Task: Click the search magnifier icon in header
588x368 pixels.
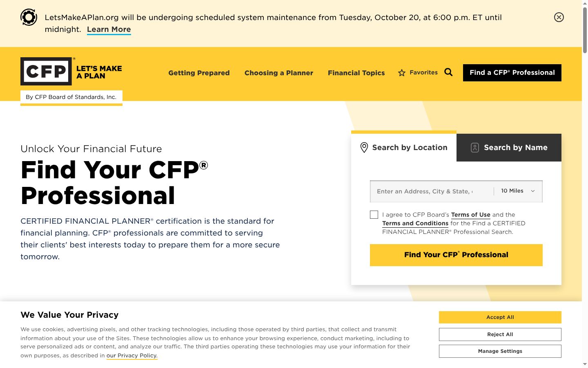Action: (x=448, y=72)
